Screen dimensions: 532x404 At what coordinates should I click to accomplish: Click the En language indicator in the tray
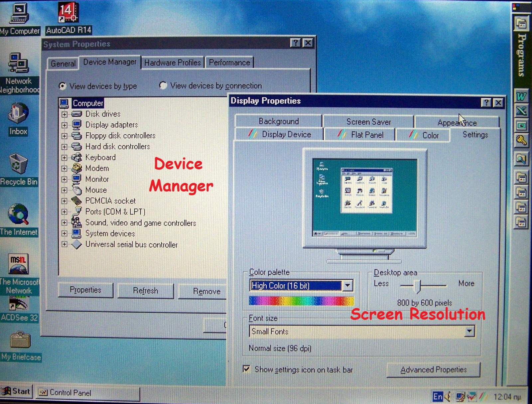tap(438, 396)
